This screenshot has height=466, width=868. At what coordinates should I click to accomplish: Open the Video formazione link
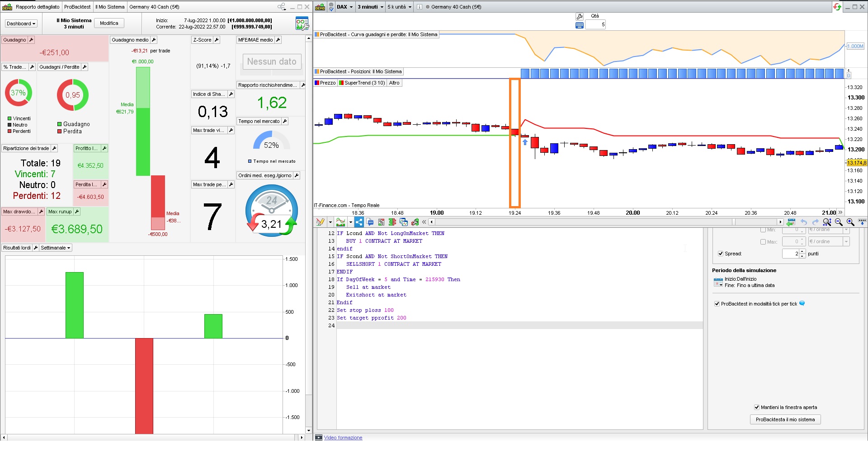click(x=343, y=438)
